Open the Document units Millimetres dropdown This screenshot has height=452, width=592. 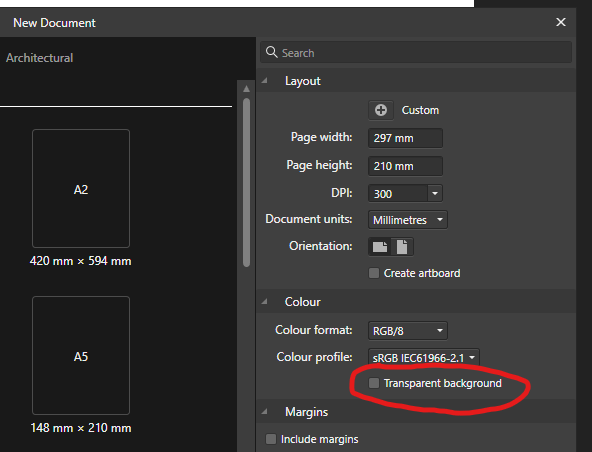pyautogui.click(x=408, y=220)
